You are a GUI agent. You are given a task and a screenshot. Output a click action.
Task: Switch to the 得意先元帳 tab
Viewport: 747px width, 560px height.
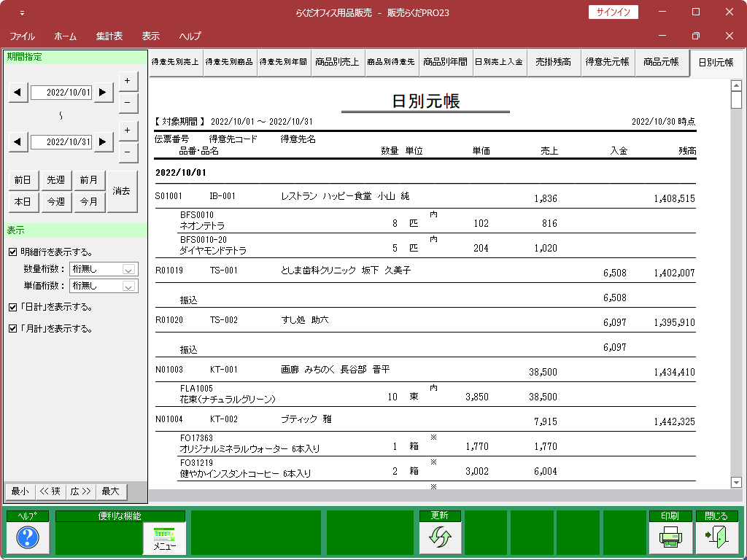(x=608, y=63)
